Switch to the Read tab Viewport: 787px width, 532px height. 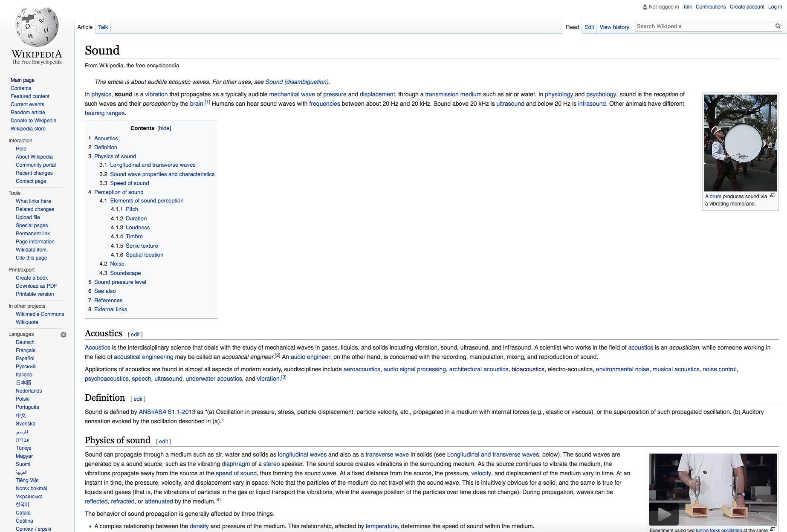(572, 27)
